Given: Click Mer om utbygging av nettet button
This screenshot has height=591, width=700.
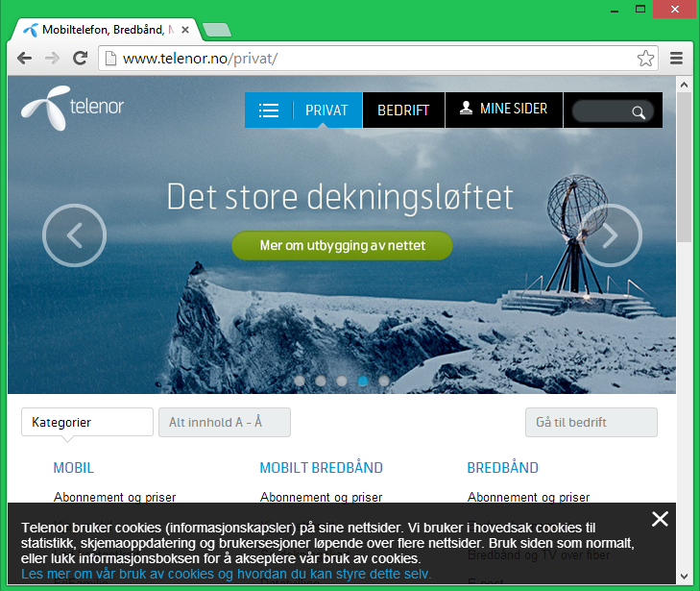Looking at the screenshot, I should 343,246.
